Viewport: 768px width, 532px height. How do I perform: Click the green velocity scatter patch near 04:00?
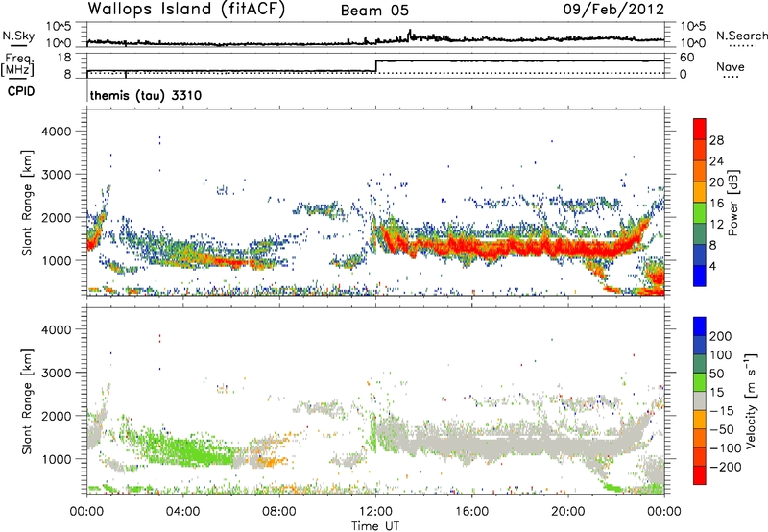pos(188,450)
